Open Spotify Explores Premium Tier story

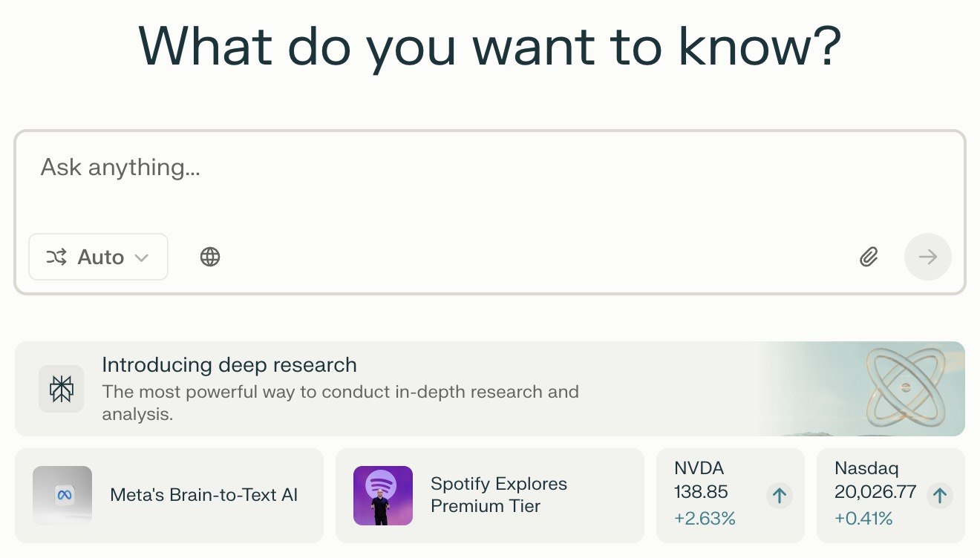point(490,496)
